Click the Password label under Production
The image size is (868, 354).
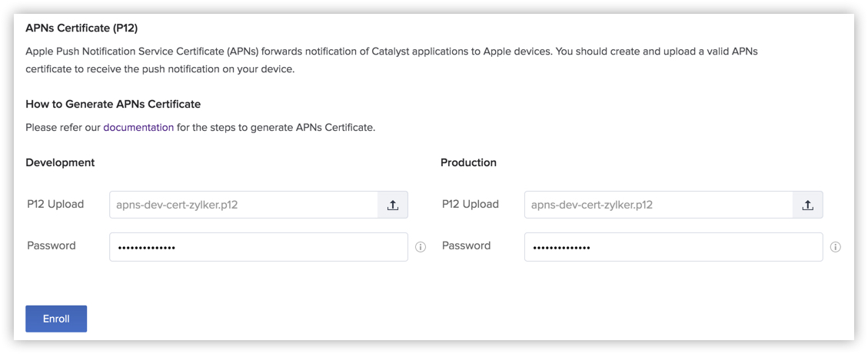pos(467,245)
